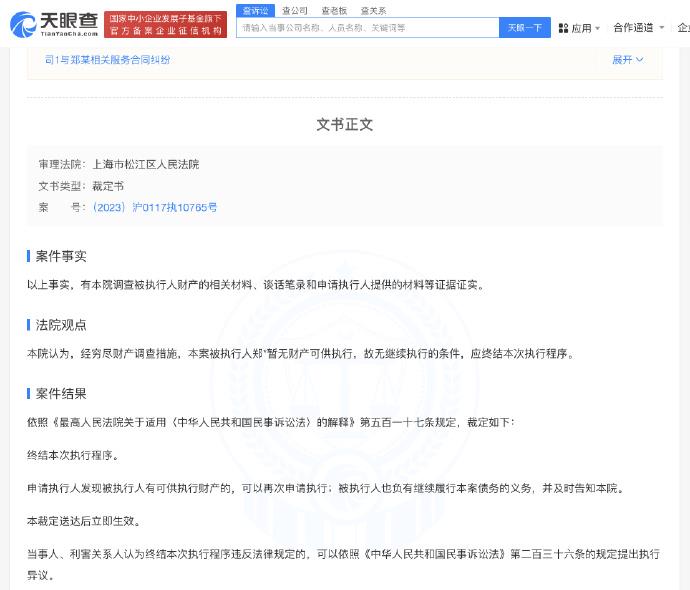Click the 文书正文 heading
The image size is (690, 590).
point(344,125)
